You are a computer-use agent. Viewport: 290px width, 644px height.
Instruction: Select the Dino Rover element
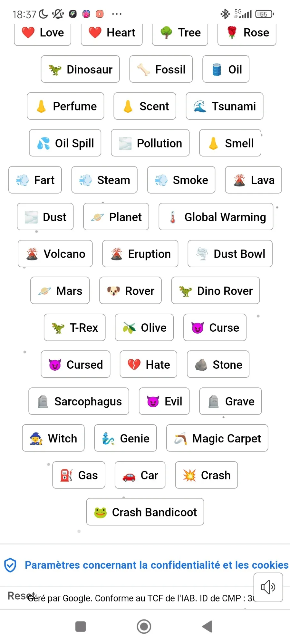pyautogui.click(x=215, y=291)
